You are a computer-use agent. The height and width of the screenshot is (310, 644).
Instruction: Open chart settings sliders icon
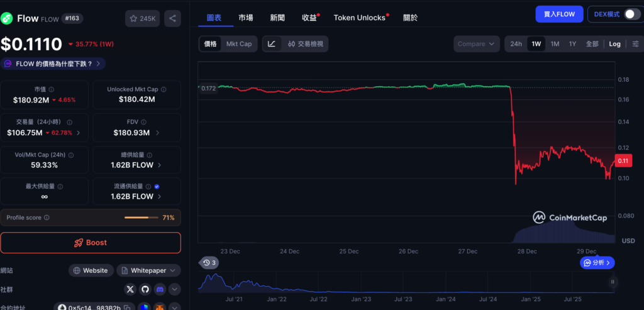point(636,44)
